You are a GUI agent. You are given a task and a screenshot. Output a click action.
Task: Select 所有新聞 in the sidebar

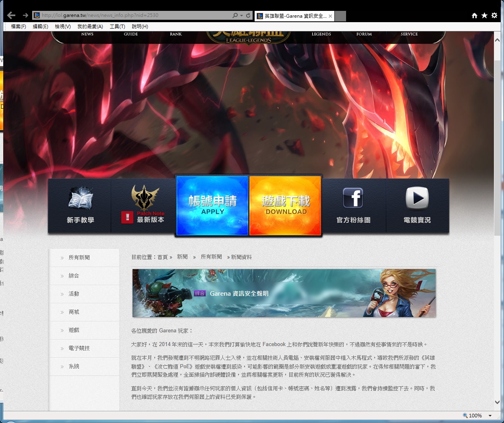pos(84,258)
